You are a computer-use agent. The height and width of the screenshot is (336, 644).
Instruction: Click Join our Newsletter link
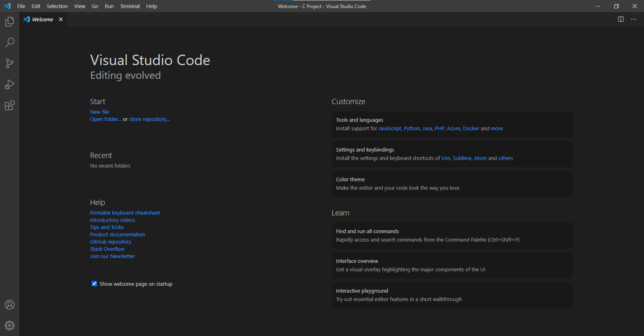pyautogui.click(x=112, y=256)
